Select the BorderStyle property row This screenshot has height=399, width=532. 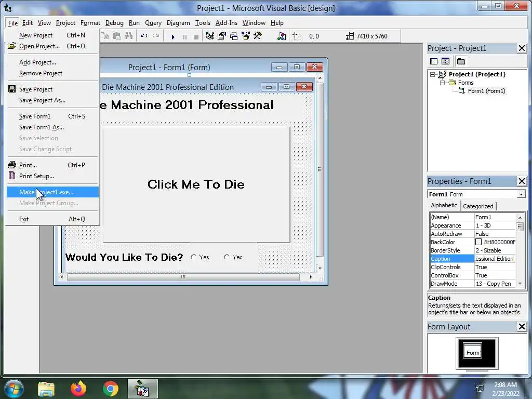[473, 250]
